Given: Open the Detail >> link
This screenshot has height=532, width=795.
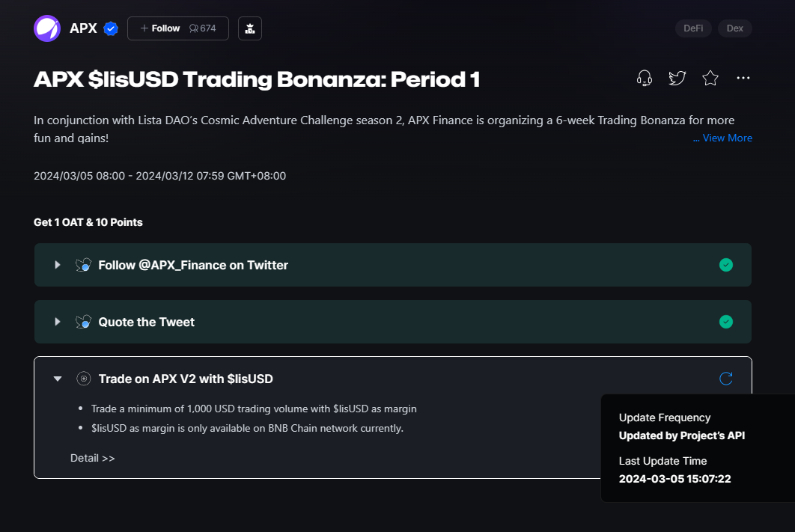Looking at the screenshot, I should point(93,458).
